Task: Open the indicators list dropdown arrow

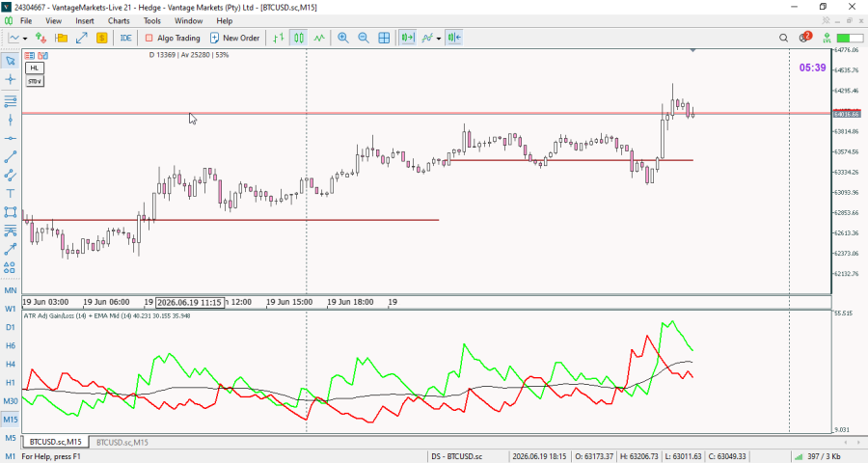Action: click(439, 39)
